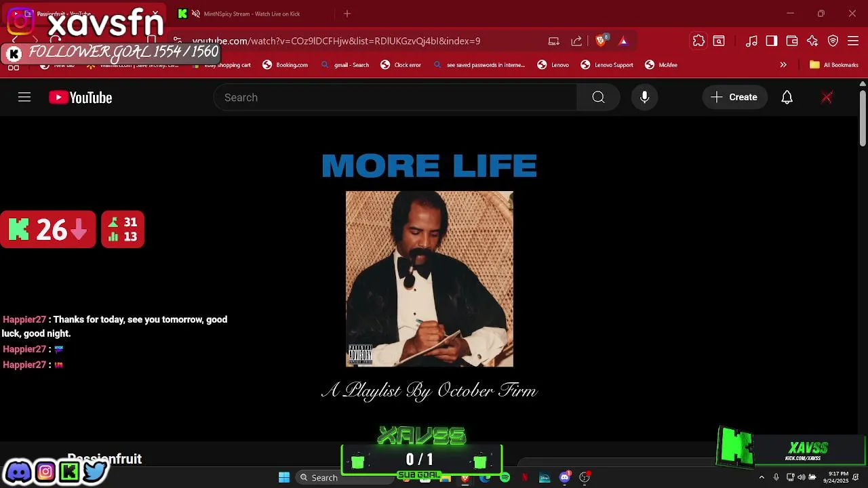Open the Extensions puzzle icon
The width and height of the screenshot is (868, 488).
click(x=698, y=41)
